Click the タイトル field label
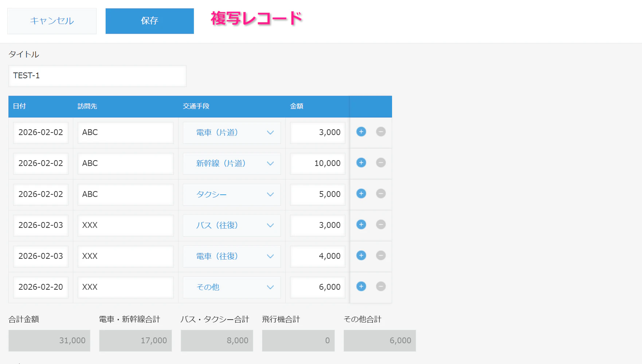 pos(24,55)
